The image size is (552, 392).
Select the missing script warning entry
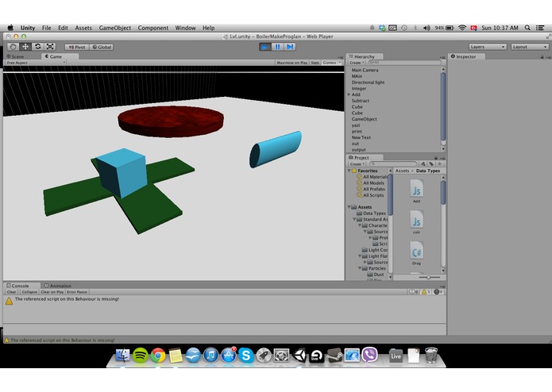click(x=225, y=300)
